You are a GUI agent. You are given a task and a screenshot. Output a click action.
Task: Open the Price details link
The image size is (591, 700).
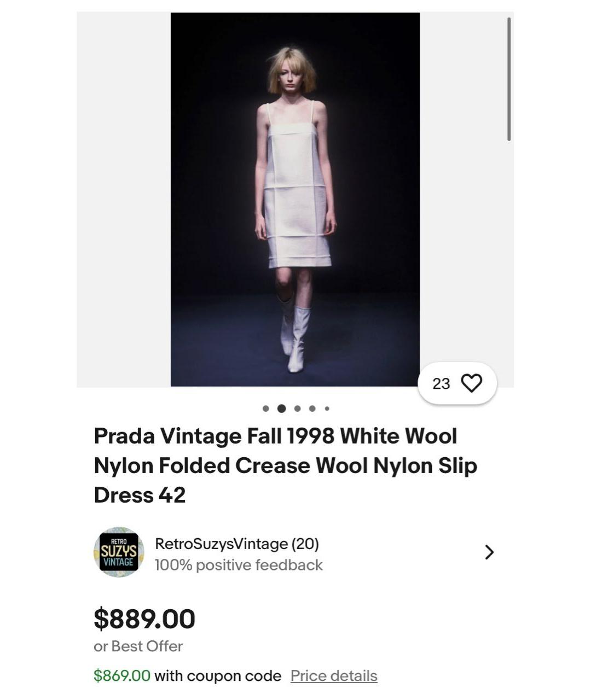click(x=334, y=676)
